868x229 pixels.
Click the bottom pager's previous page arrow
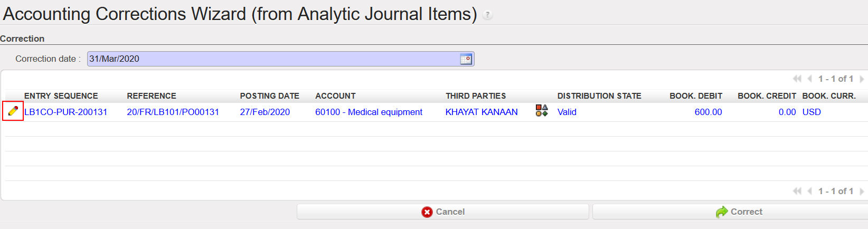click(x=809, y=191)
